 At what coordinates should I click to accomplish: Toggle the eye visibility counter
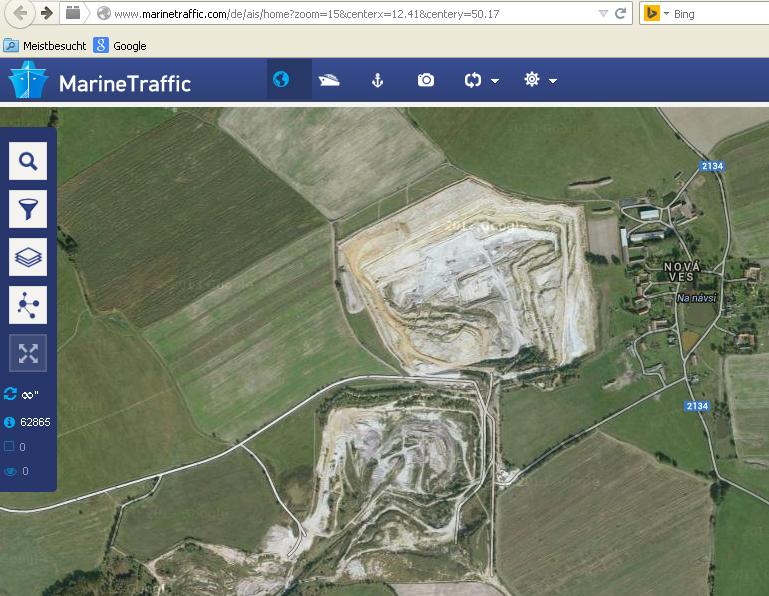click(x=10, y=471)
